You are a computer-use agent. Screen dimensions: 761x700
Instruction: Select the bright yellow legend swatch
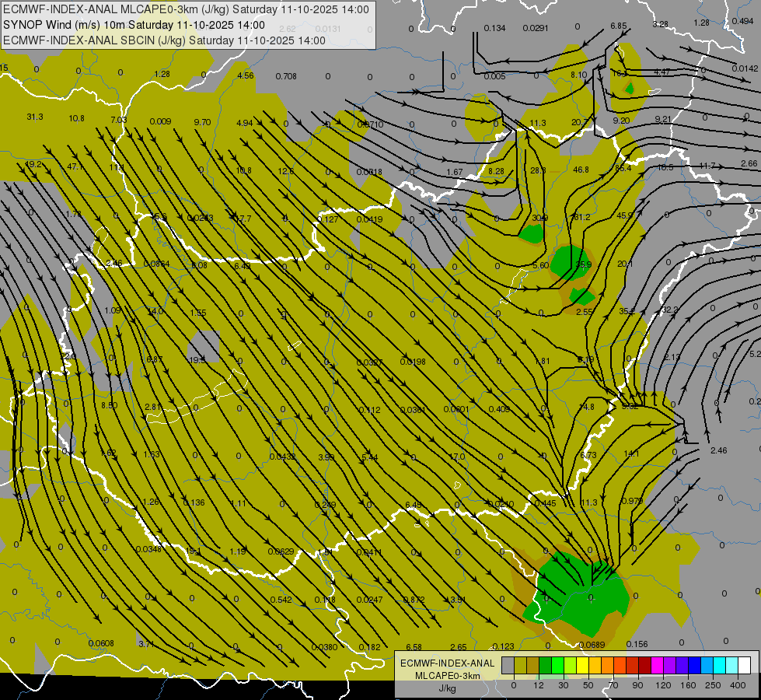(x=583, y=665)
